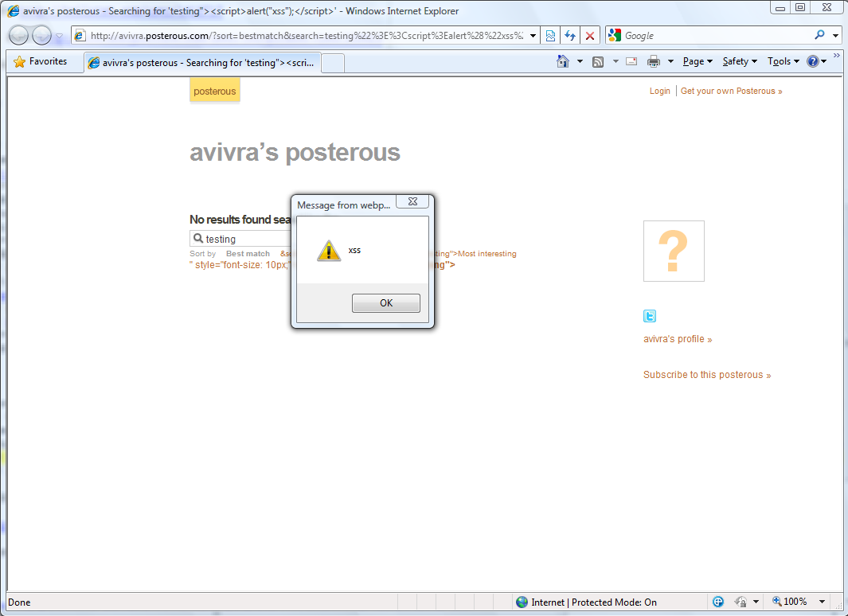This screenshot has width=848, height=616.
Task: Expand the address bar history dropdown
Action: (x=533, y=36)
